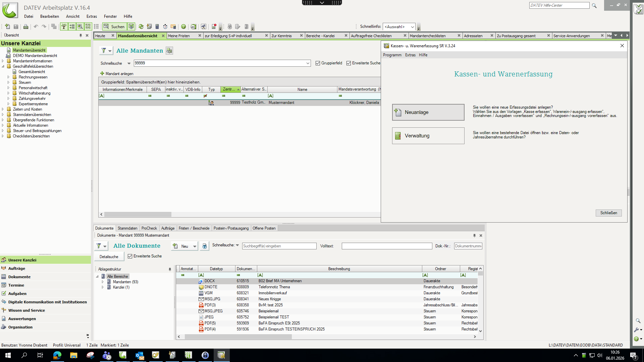Toggle Erweiterte Suche checkbox in Mandantenübersicht
Viewport: 644px width, 362px height.
(348, 63)
